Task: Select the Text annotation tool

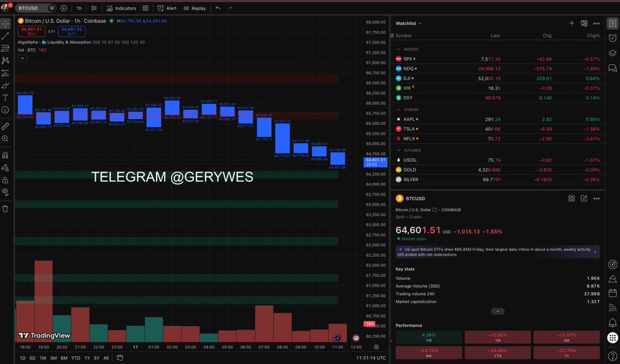Action: pos(5,98)
